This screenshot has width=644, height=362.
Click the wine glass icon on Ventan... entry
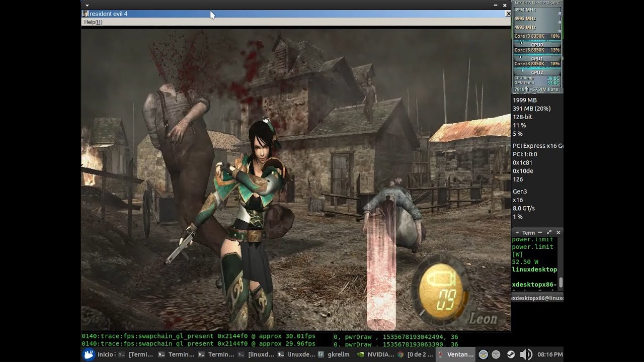pos(440,354)
